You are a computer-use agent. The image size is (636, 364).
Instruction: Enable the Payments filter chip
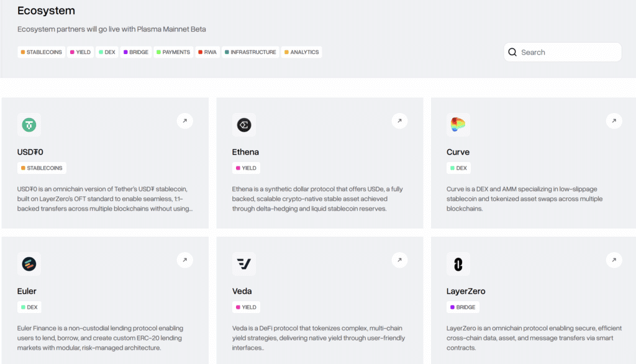(x=173, y=52)
